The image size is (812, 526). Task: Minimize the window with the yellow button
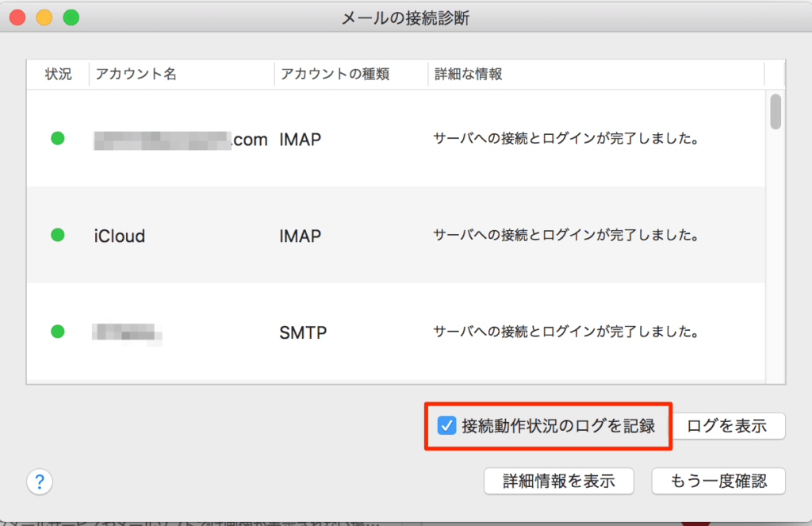[44, 17]
